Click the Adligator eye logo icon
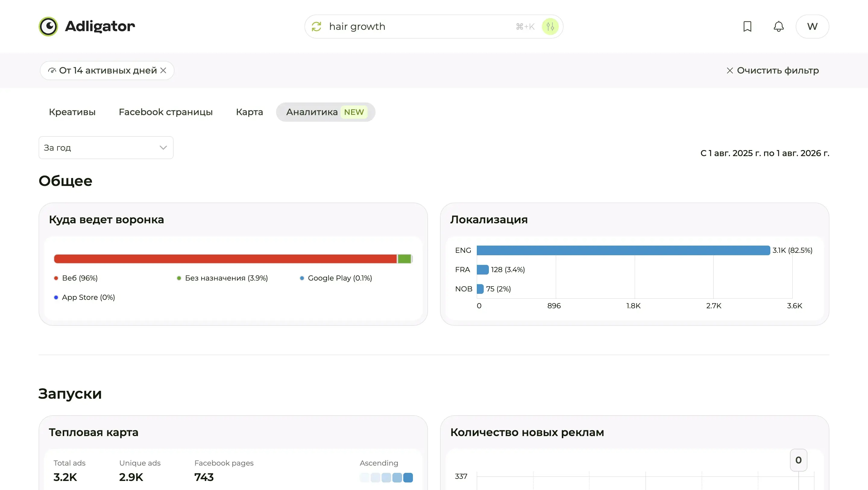This screenshot has height=490, width=868. click(48, 26)
